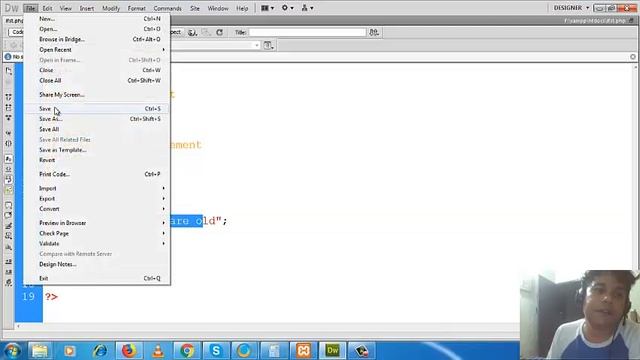Viewport: 640px width, 360px height.
Task: Click inside the Title text field
Action: click(307, 32)
